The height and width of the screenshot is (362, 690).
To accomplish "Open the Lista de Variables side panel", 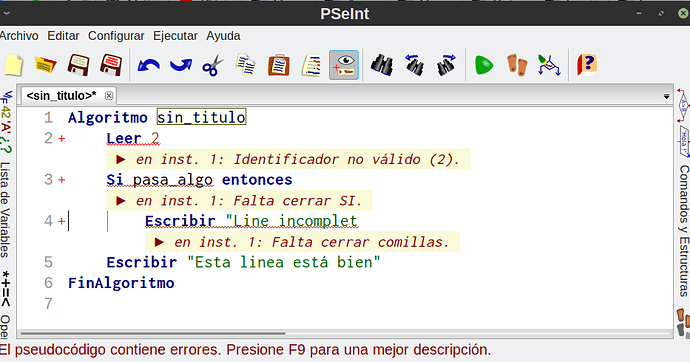I will 5,209.
